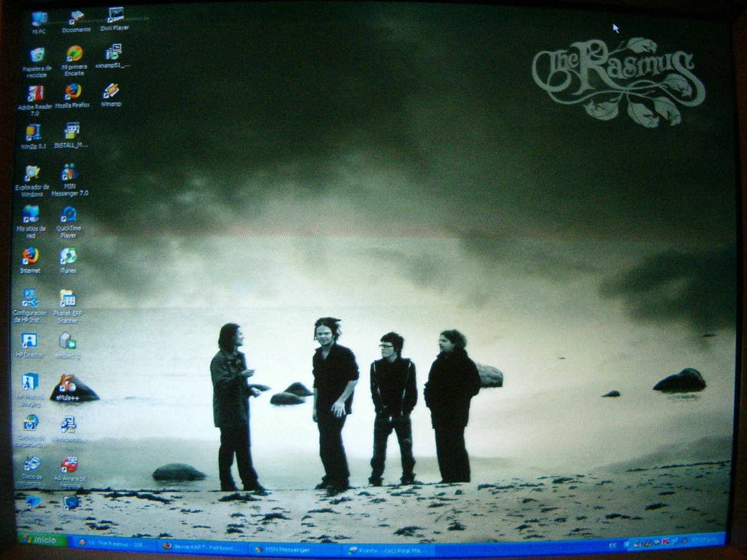Select the winamp51 installer file icon

pos(113,57)
